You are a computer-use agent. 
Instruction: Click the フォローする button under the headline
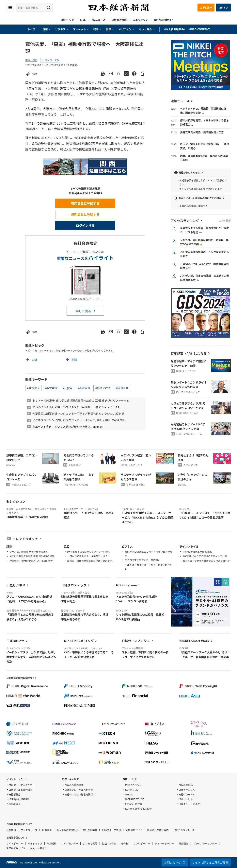(50, 60)
